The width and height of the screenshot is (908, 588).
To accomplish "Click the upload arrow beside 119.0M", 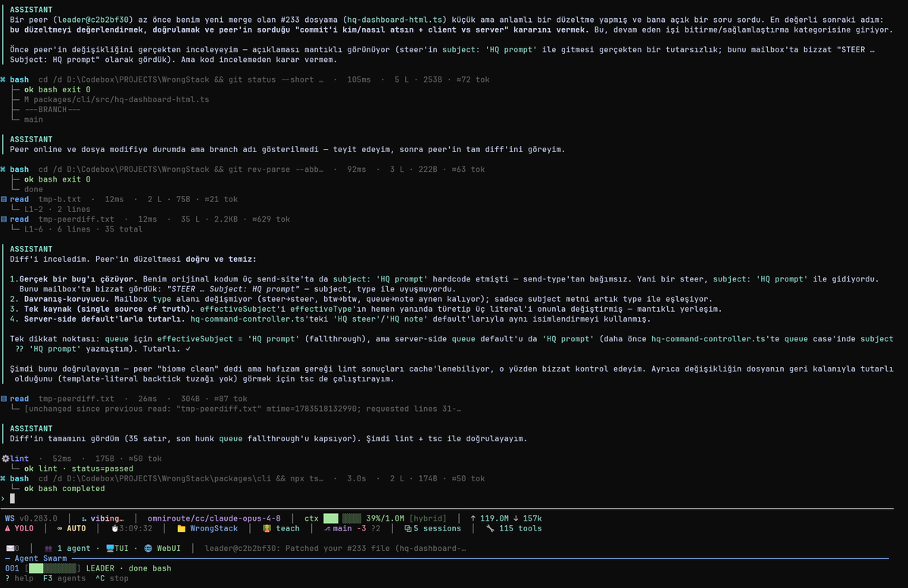I will [473, 518].
